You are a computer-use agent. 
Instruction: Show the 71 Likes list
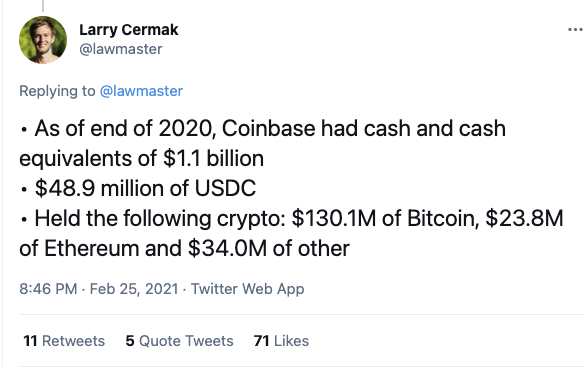click(281, 341)
